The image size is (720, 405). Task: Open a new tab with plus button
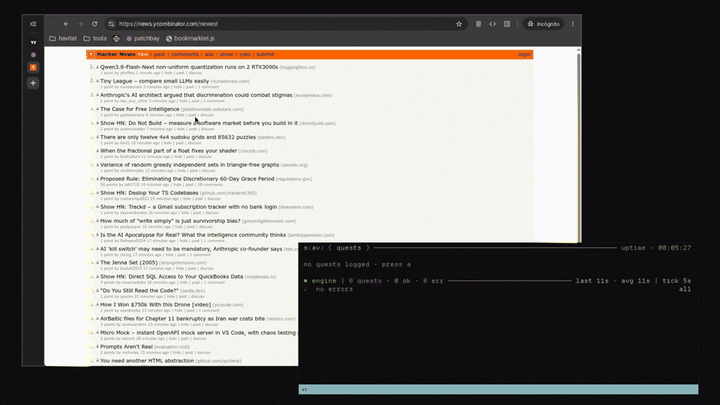[x=33, y=83]
